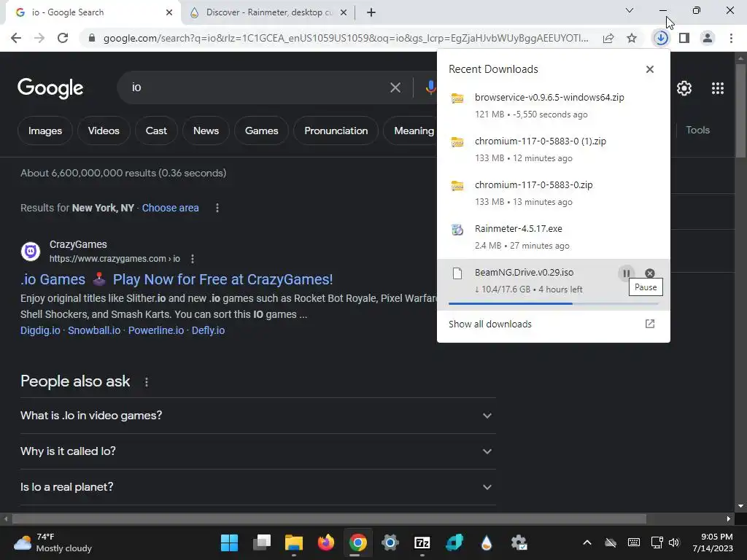The height and width of the screenshot is (560, 747).
Task: Select the Cast filter chip
Action: [x=156, y=131]
